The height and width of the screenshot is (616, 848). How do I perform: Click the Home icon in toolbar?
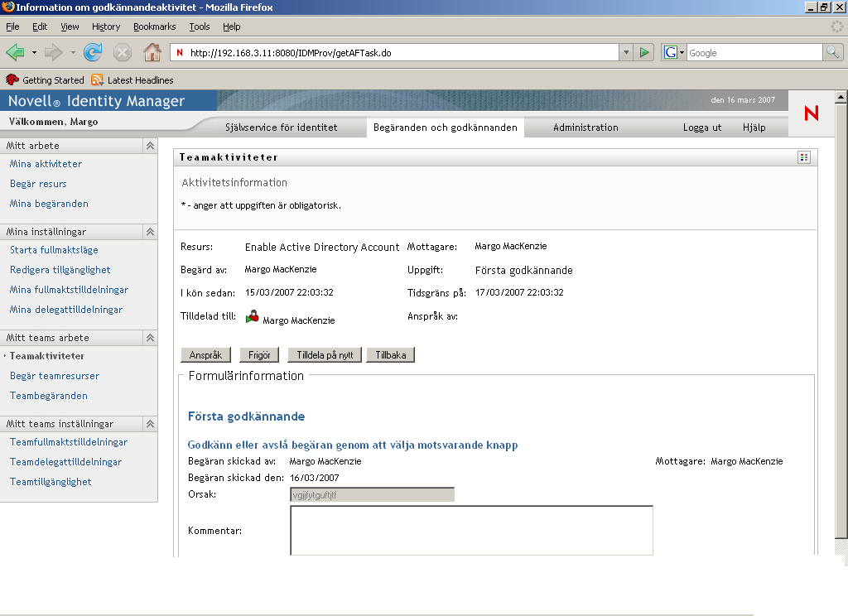coord(152,52)
